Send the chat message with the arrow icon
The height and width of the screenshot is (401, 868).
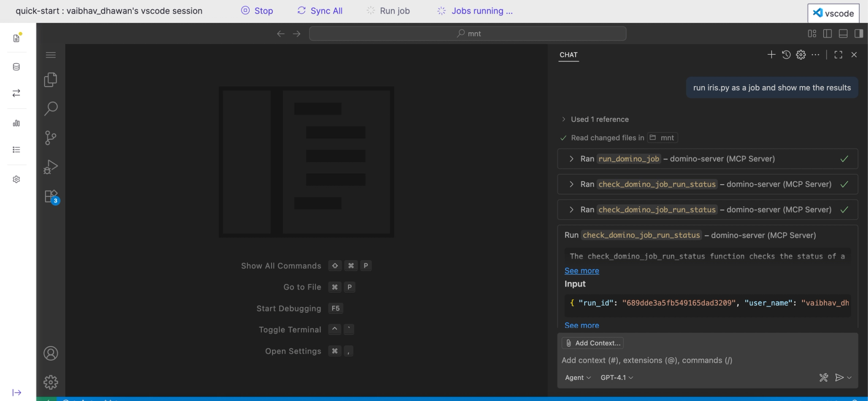tap(839, 377)
